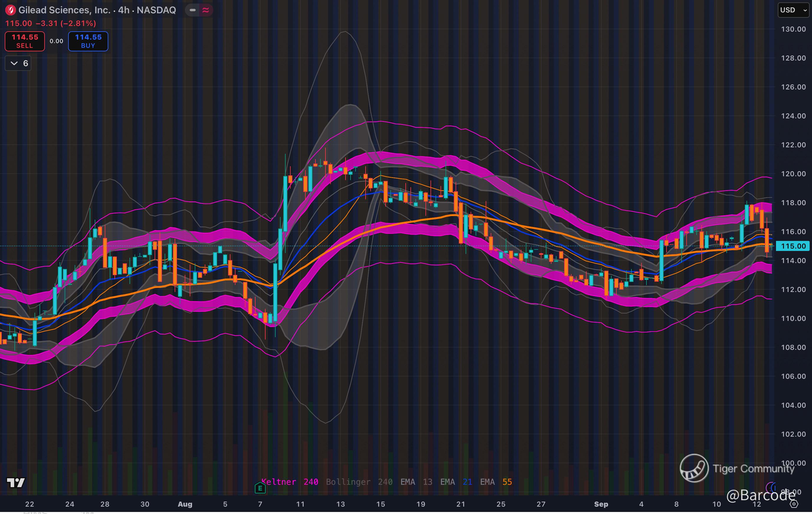Image resolution: width=812 pixels, height=514 pixels.
Task: Click the moon session icon near price axis
Action: [x=770, y=487]
